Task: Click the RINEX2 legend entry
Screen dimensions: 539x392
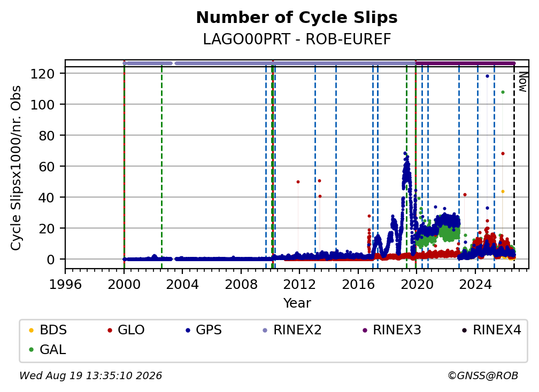Action: tap(292, 330)
